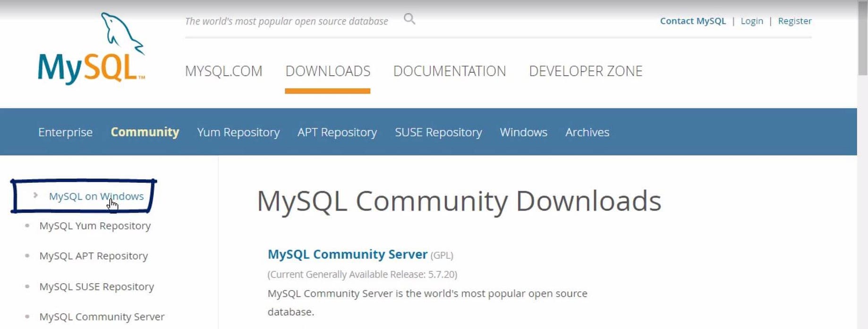The height and width of the screenshot is (329, 868).
Task: Select Windows in blue navigation bar
Action: [524, 132]
